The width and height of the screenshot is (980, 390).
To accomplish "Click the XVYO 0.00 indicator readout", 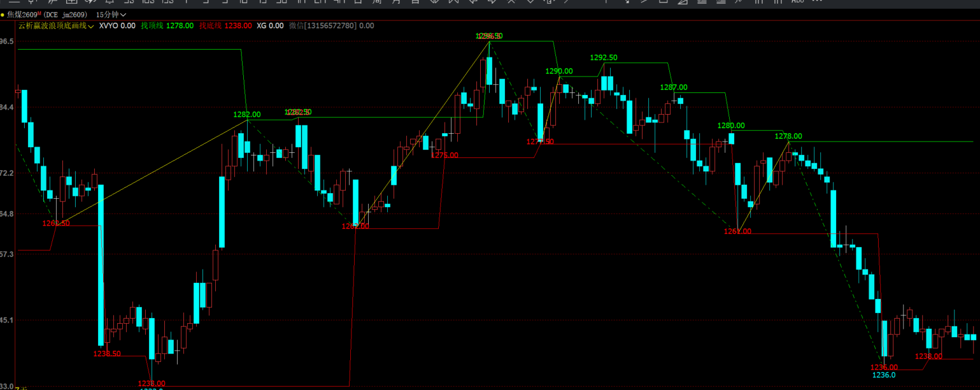I will click(117, 26).
